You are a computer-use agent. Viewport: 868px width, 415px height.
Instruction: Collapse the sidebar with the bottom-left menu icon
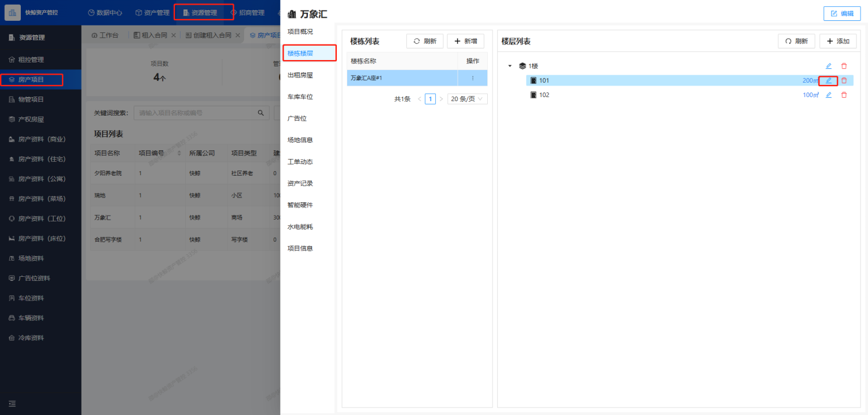point(12,403)
